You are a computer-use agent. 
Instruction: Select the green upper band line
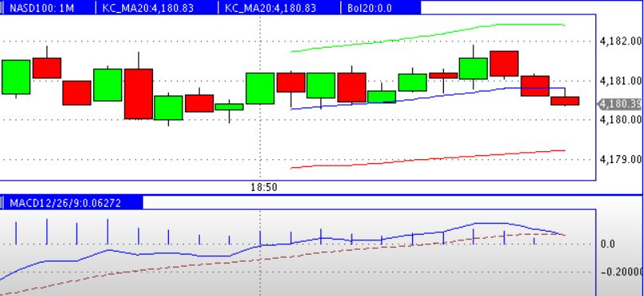click(x=427, y=36)
